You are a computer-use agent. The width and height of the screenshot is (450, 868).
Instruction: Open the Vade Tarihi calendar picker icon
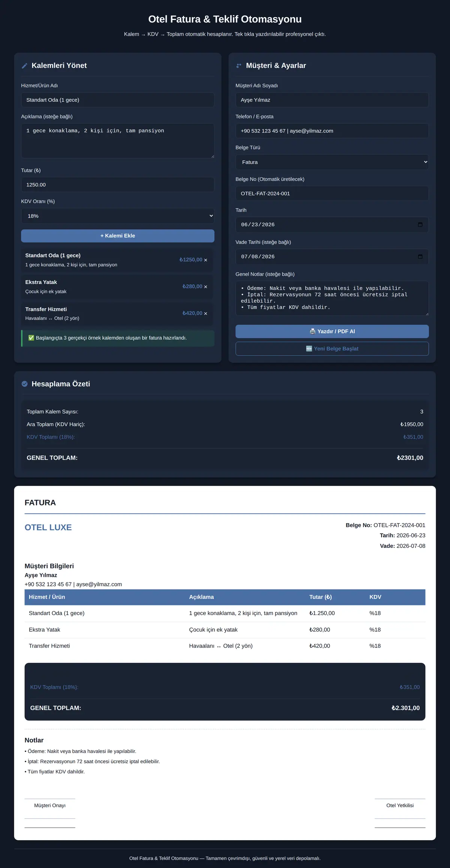(x=420, y=257)
